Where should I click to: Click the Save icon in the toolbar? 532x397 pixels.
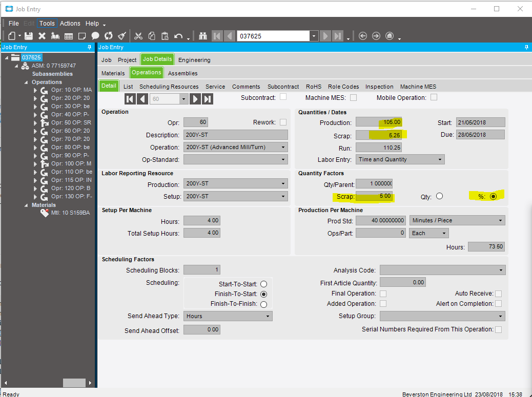[29, 36]
